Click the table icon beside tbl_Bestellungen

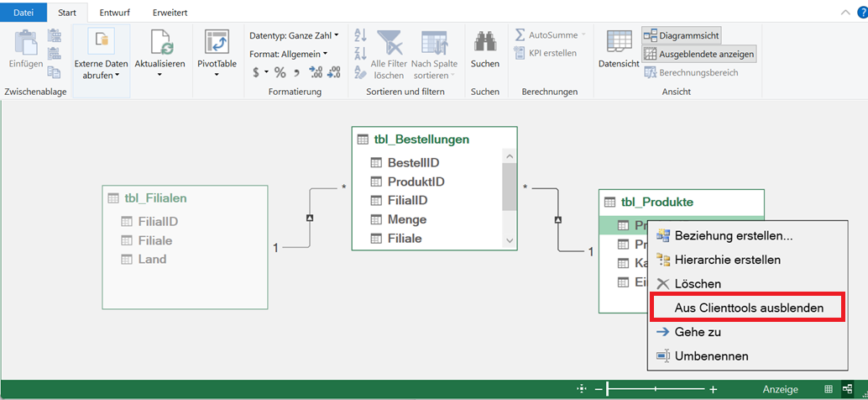coord(363,139)
